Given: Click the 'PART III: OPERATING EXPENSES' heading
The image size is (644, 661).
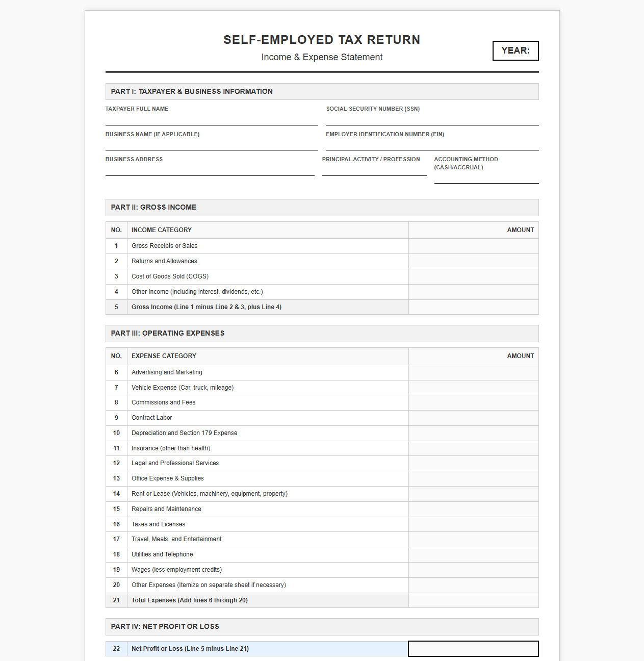Looking at the screenshot, I should click(x=168, y=333).
